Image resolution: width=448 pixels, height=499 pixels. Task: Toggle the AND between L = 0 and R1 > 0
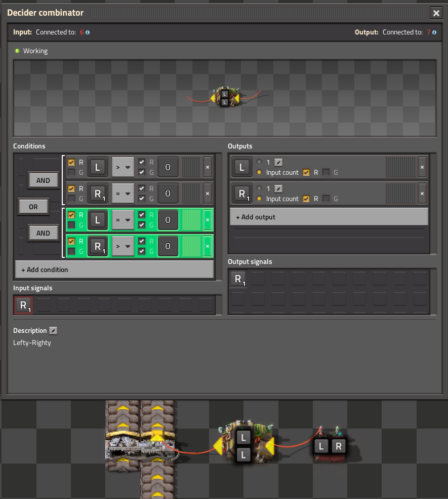pos(43,233)
